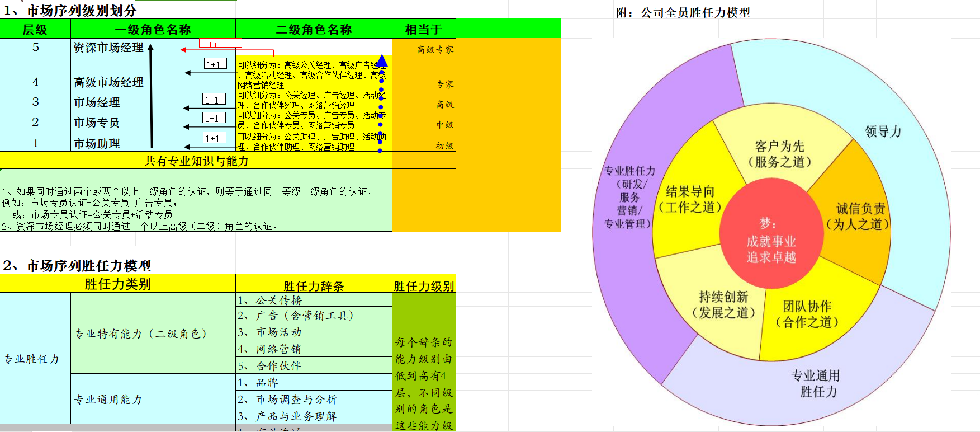Select the 一级角色名称 header cell
The width and height of the screenshot is (980, 432).
pos(153,29)
